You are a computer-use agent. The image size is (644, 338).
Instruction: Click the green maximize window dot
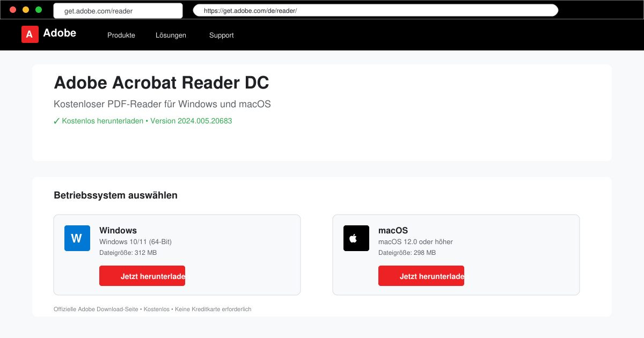pos(39,10)
